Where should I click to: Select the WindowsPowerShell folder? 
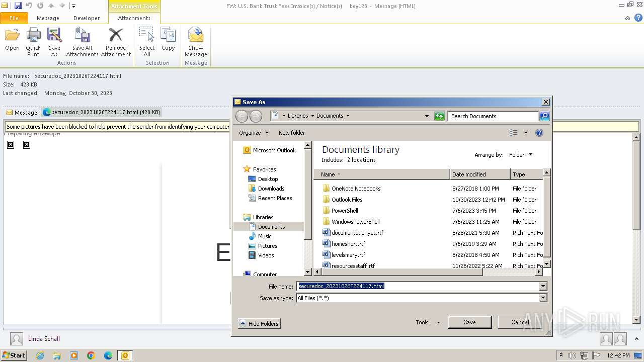pyautogui.click(x=351, y=222)
